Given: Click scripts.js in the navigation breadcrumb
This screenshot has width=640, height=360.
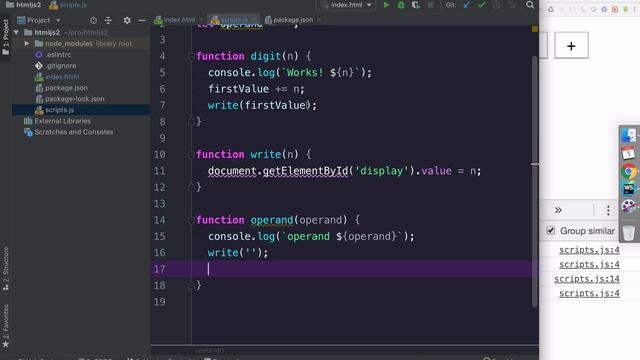Looking at the screenshot, I should click(x=68, y=5).
